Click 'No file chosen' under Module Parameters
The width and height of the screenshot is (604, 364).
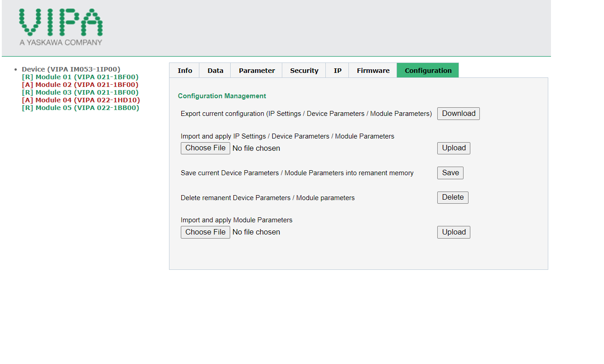pos(256,232)
